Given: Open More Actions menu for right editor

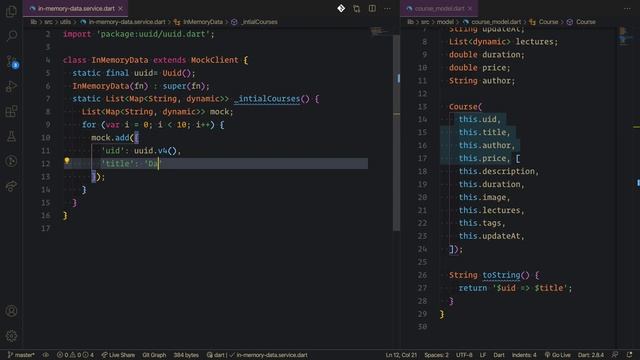Looking at the screenshot, I should [x=627, y=9].
